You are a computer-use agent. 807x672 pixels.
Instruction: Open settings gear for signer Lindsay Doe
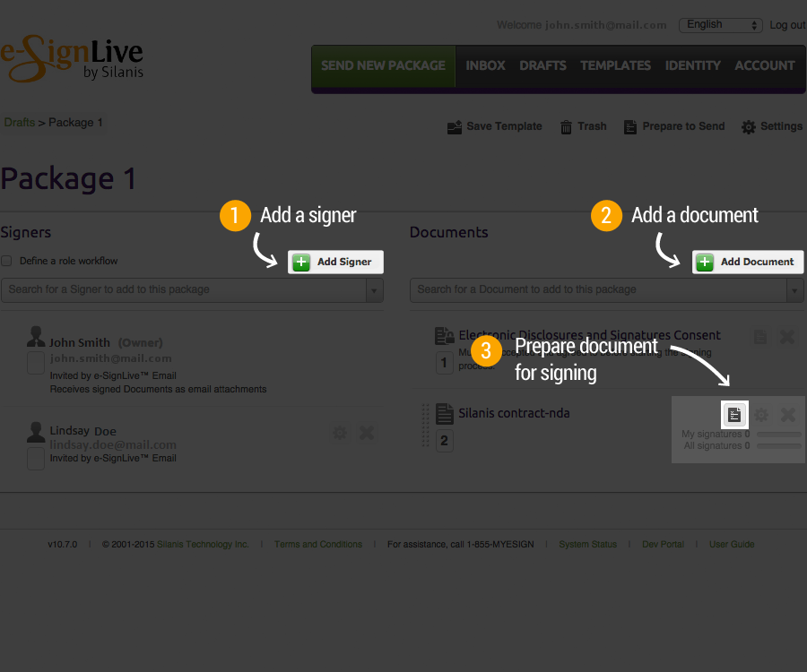coord(339,433)
